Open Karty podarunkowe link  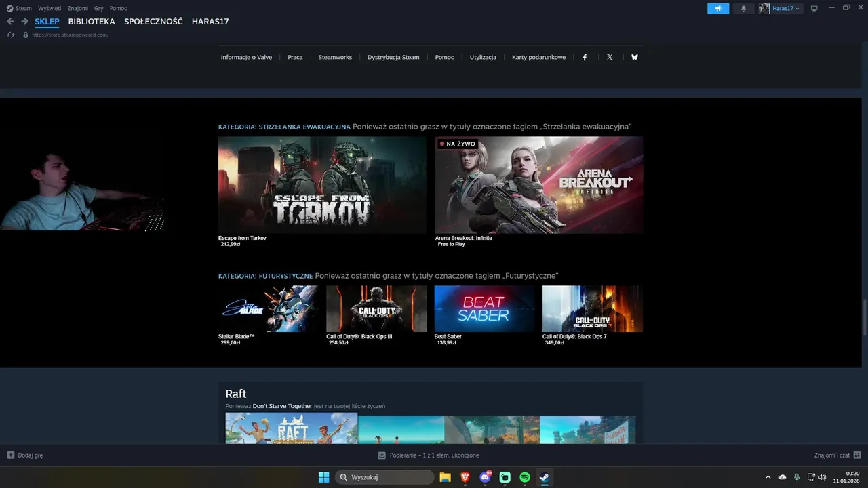pyautogui.click(x=538, y=57)
